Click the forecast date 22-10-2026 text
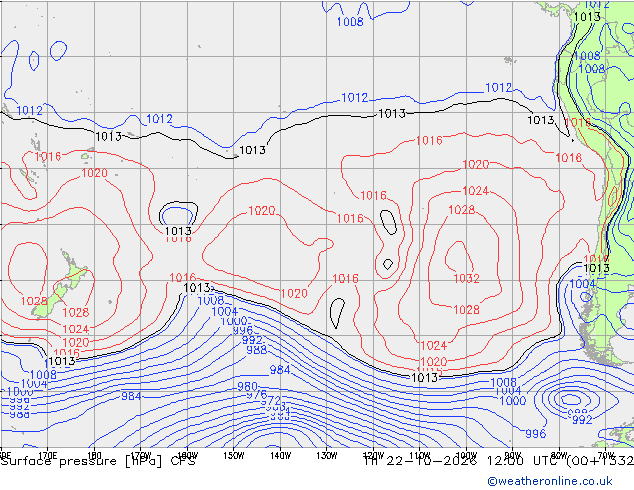This screenshot has height=490, width=634. (x=432, y=461)
